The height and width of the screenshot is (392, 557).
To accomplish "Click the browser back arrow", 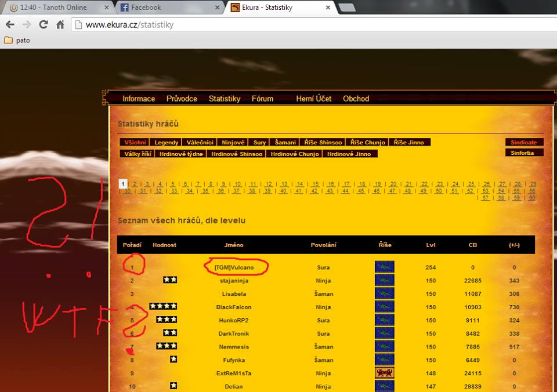I will point(10,25).
